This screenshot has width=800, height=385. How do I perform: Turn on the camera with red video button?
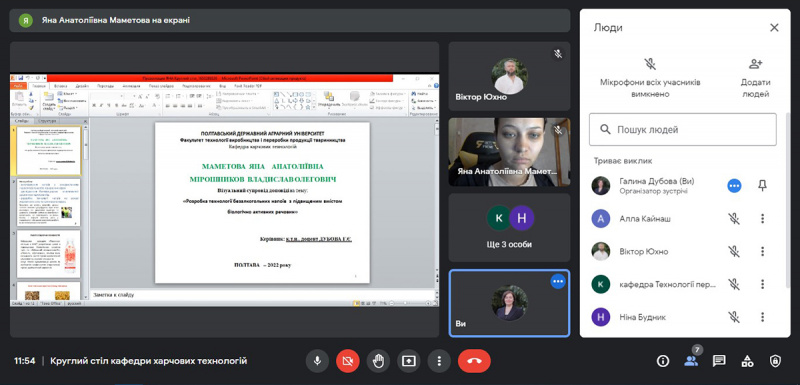[x=347, y=361]
